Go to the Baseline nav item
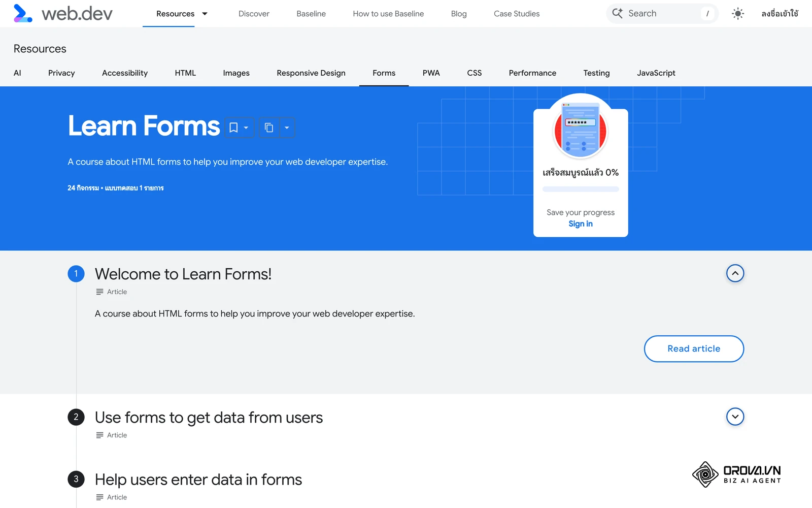This screenshot has width=812, height=508. [311, 14]
